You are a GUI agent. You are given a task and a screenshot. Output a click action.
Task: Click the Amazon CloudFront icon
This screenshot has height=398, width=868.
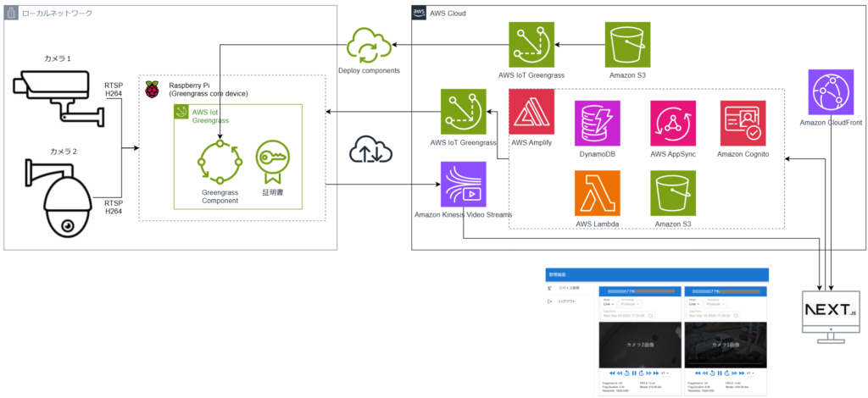[x=831, y=92]
